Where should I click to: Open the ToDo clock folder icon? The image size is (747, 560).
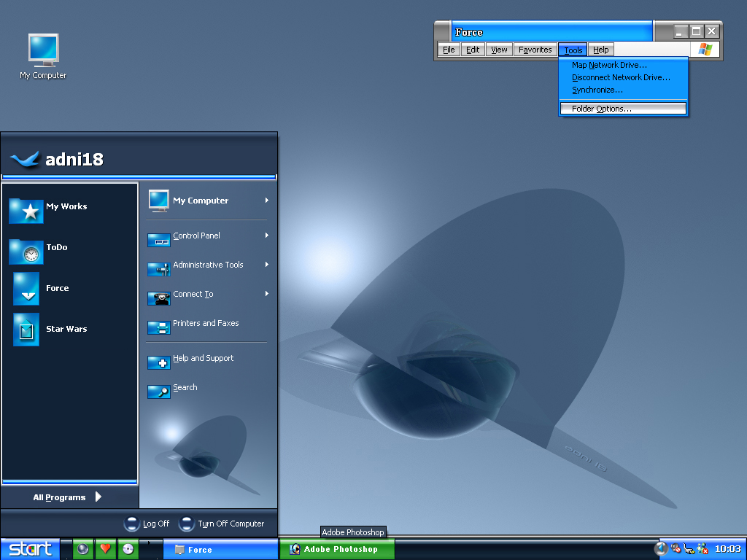point(26,252)
